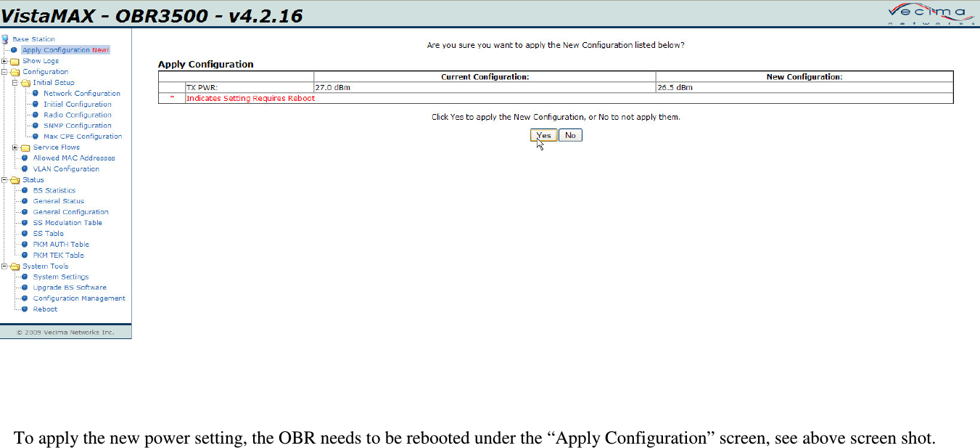This screenshot has height=448, width=980.
Task: Open Configuration Management page
Action: tap(79, 298)
